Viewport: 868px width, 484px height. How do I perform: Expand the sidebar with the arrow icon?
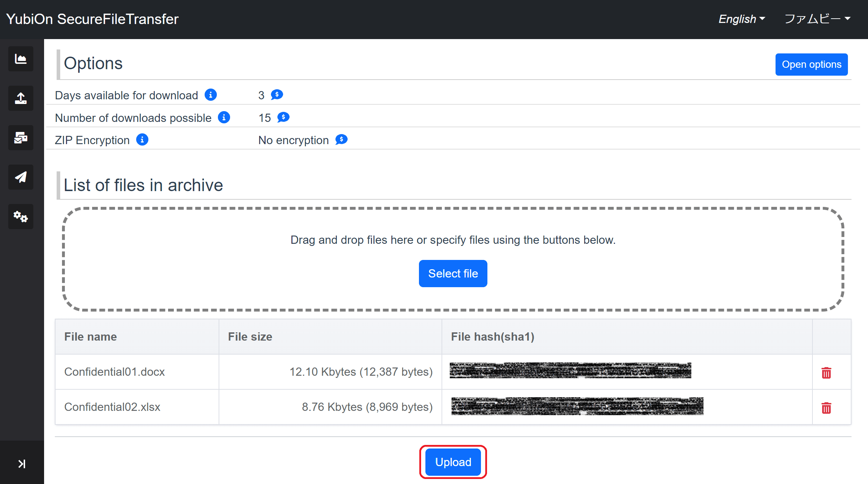[22, 464]
